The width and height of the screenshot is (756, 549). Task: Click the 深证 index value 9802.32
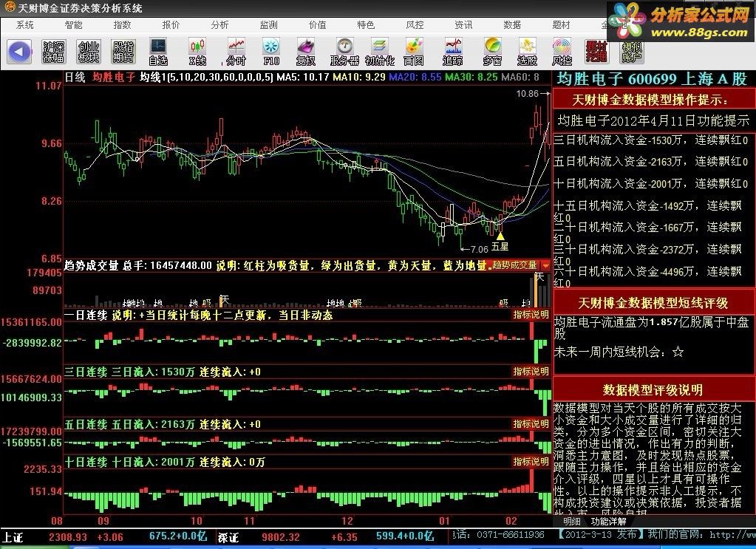pyautogui.click(x=281, y=536)
